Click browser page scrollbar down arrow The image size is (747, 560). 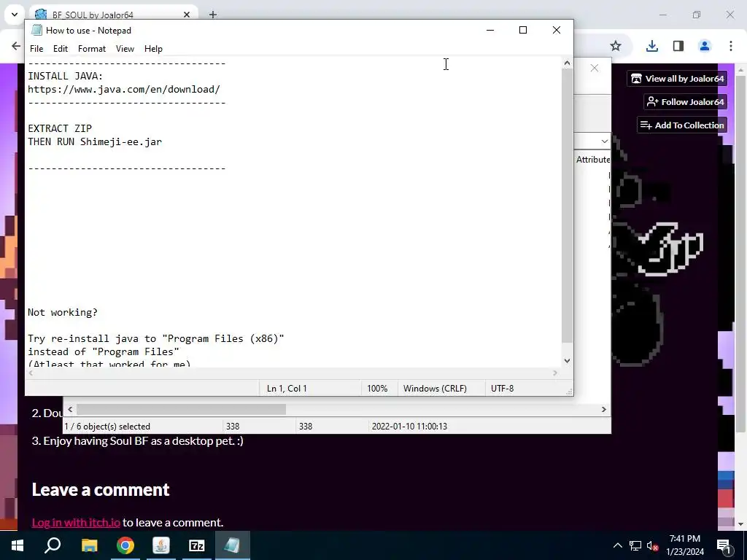pyautogui.click(x=740, y=524)
